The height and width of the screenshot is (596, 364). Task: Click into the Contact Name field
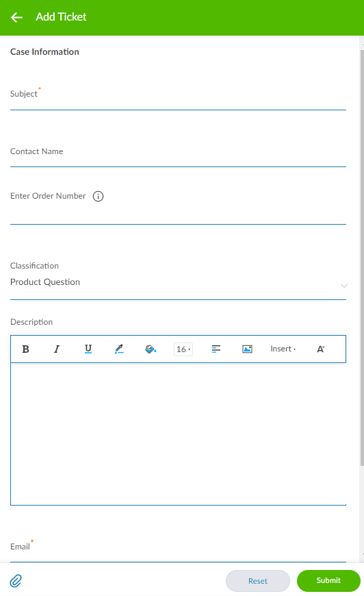click(178, 156)
